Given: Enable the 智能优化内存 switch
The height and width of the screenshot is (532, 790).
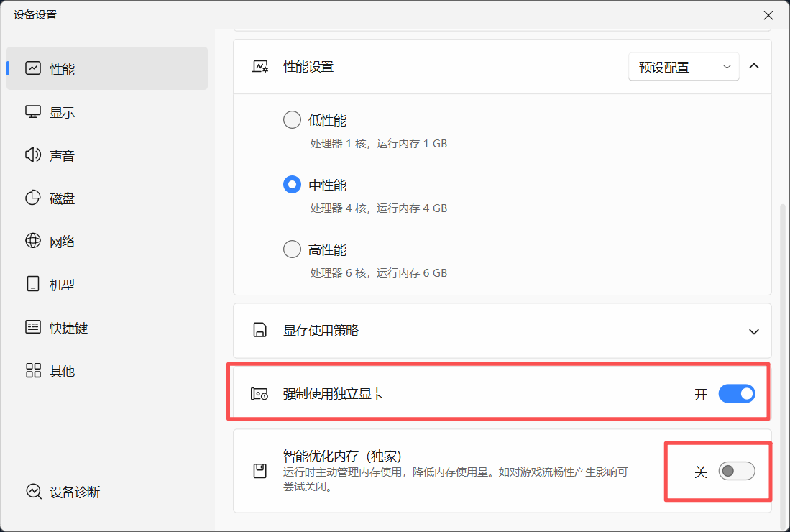Looking at the screenshot, I should click(736, 469).
